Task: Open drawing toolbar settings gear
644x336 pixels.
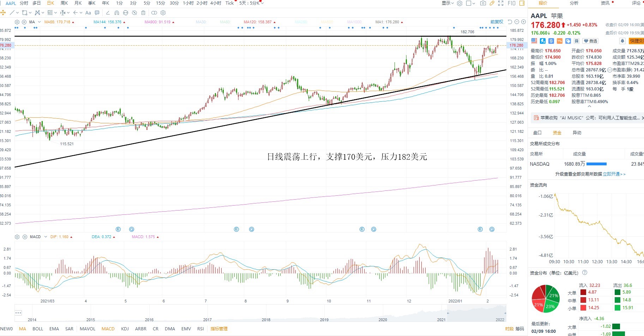Action: click(163, 13)
